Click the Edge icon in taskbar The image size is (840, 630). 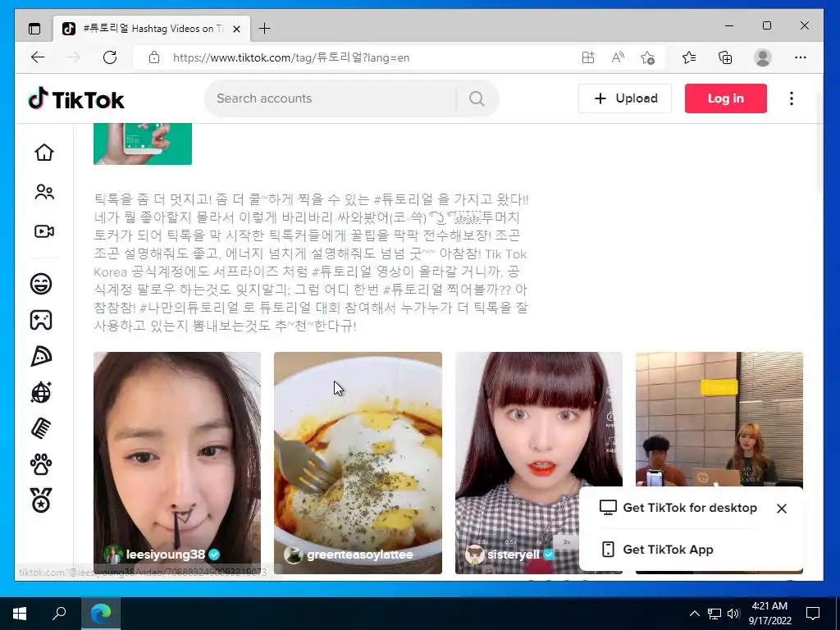click(x=101, y=614)
